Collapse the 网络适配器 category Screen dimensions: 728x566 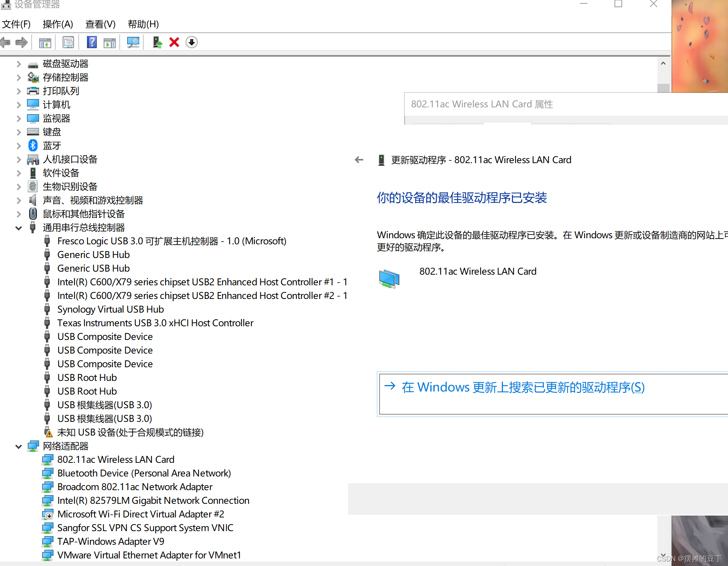(19, 447)
